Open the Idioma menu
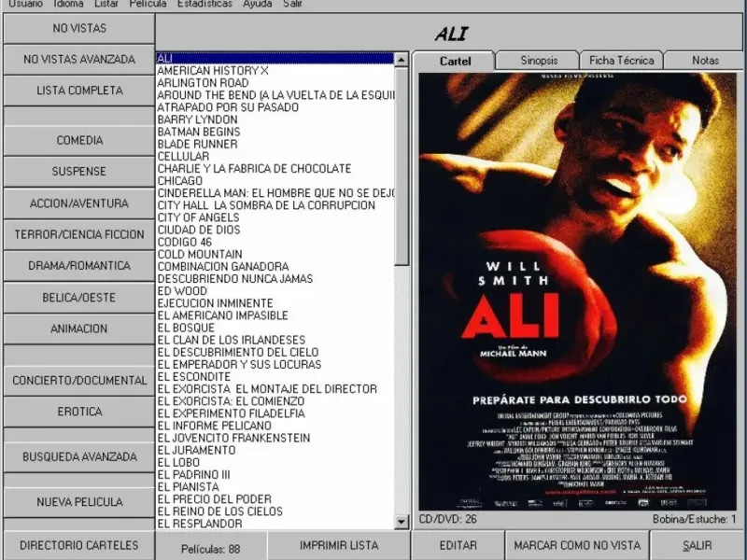This screenshot has height=560, width=747. pos(68,4)
